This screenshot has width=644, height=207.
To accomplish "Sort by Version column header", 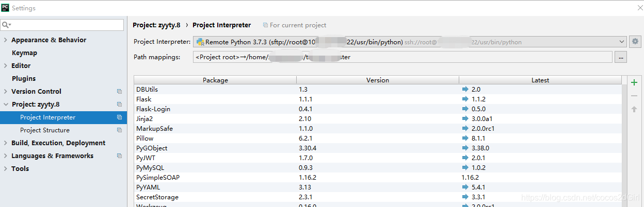I will (378, 80).
